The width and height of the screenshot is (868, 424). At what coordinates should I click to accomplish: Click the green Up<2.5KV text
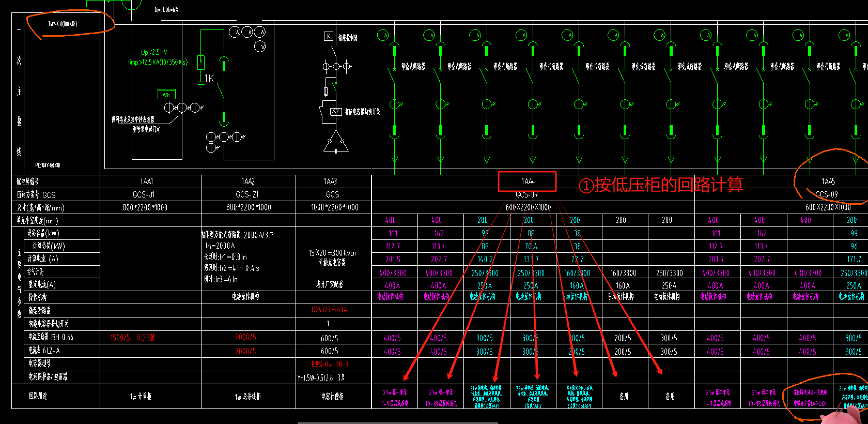click(x=154, y=52)
